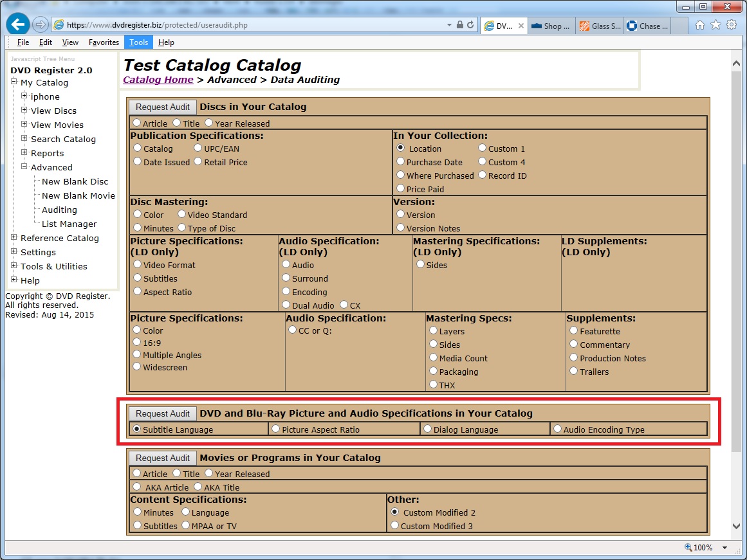Open the Favorites menu

[x=104, y=42]
